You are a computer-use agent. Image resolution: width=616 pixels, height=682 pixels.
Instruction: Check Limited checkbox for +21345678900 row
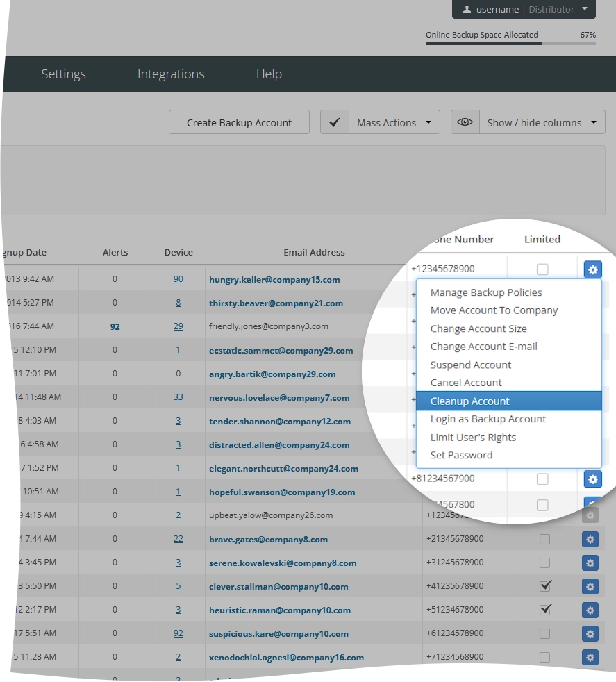pos(544,540)
